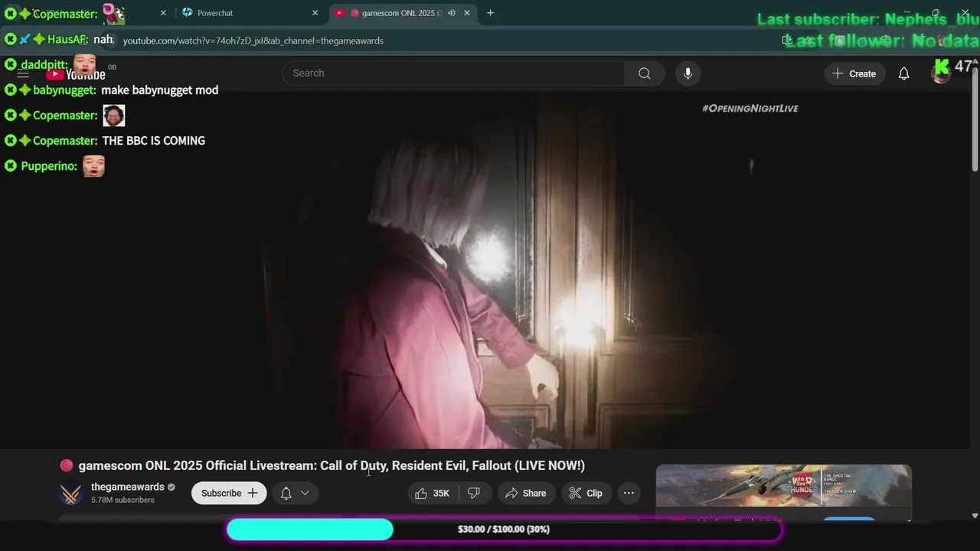Screen dimensions: 980x551
Task: Click the $30.00 / $100.00 donation goal bar
Action: [505, 530]
